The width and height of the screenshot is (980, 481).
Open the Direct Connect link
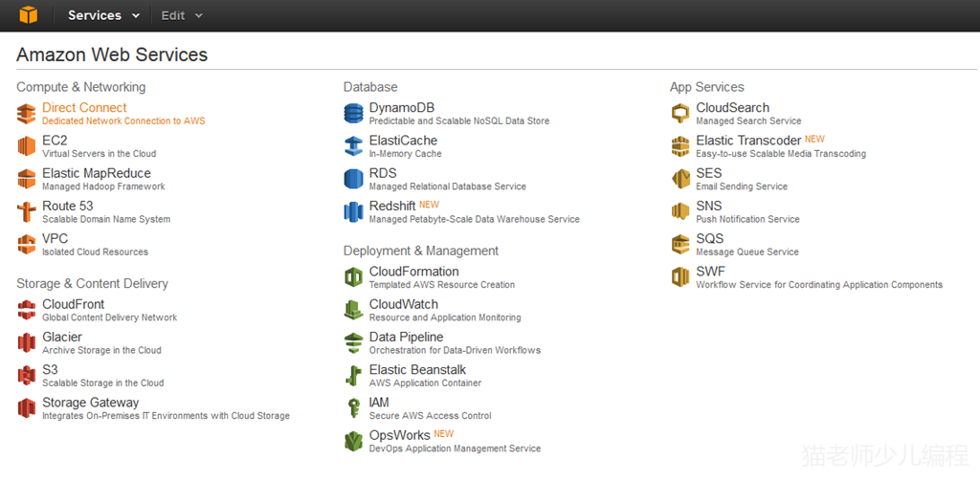(84, 108)
